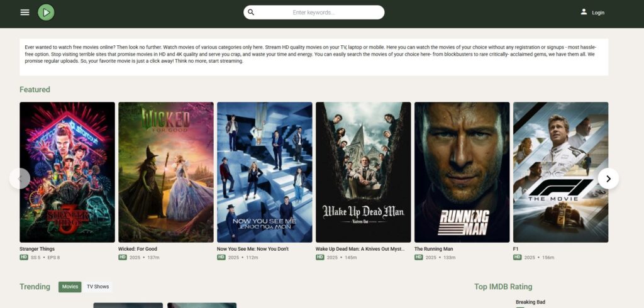Go back with carousel left arrow

[x=20, y=179]
